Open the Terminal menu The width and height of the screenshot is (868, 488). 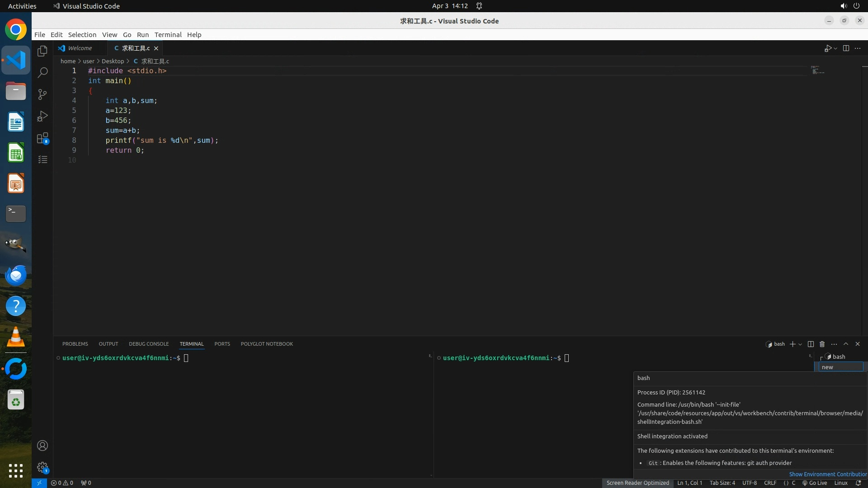pos(168,35)
